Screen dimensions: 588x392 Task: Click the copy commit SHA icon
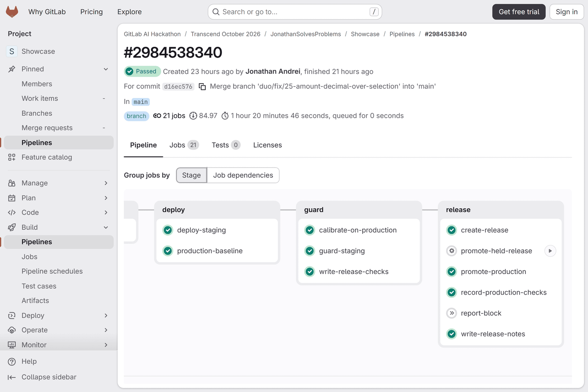(202, 86)
